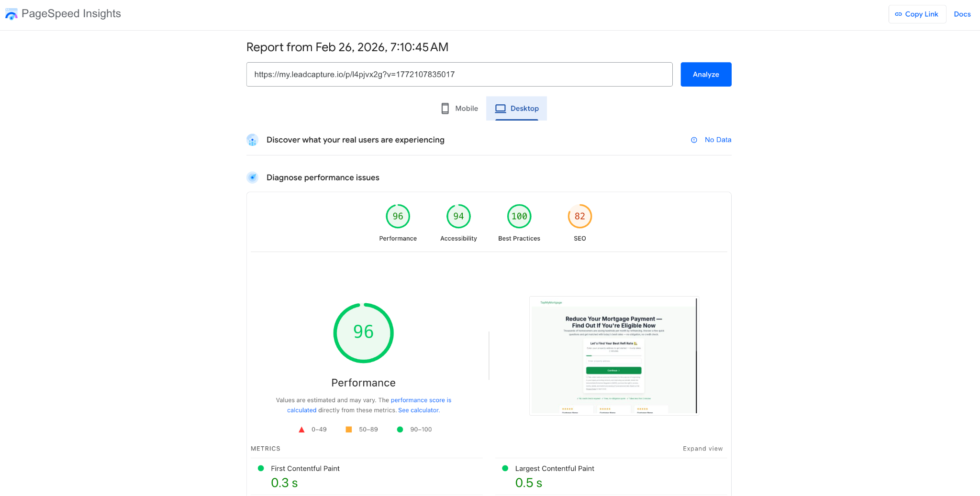The height and width of the screenshot is (496, 980).
Task: Click the Accessibility score circle showing 94
Action: pos(458,216)
